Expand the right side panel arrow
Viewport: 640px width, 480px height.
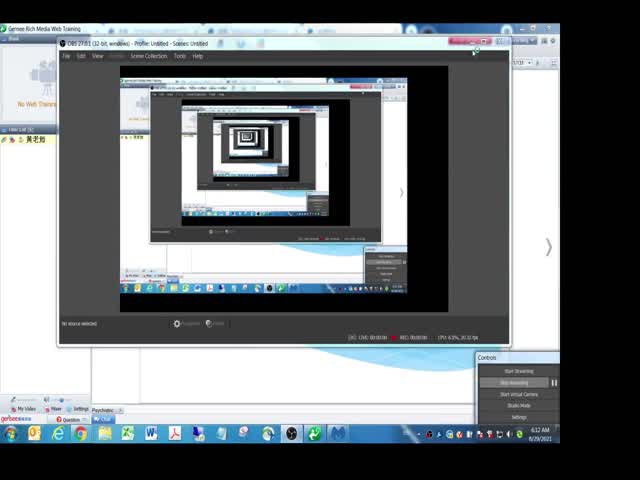(x=548, y=247)
